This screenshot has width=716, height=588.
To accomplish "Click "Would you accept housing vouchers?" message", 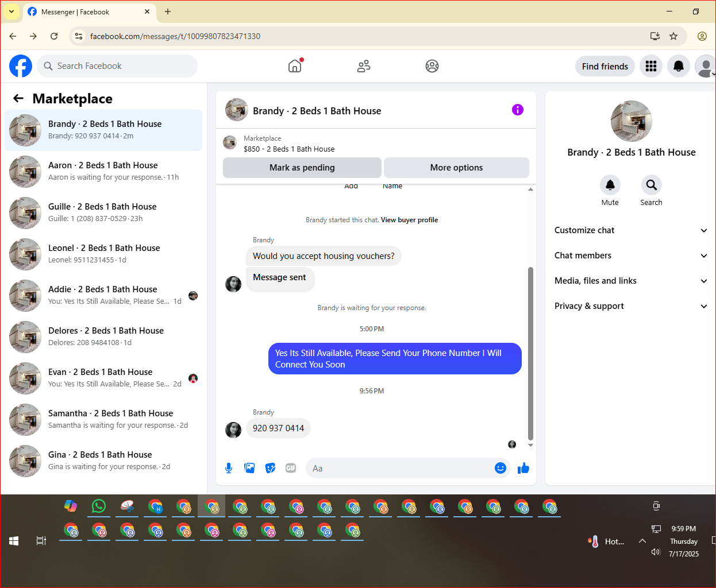I will [x=324, y=256].
